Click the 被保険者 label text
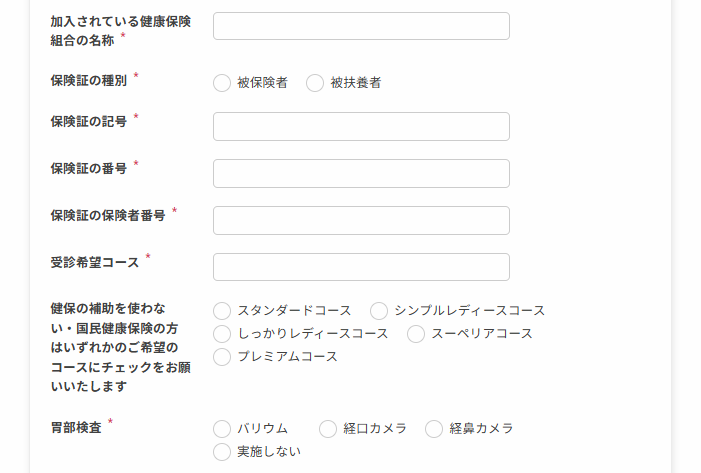 click(262, 83)
